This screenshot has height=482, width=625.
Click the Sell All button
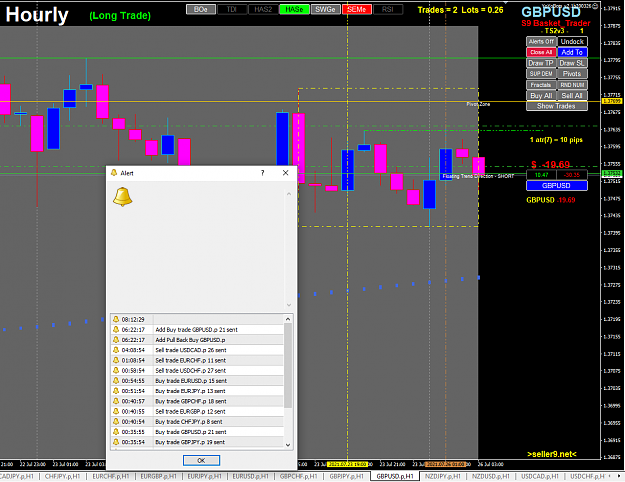pos(572,96)
